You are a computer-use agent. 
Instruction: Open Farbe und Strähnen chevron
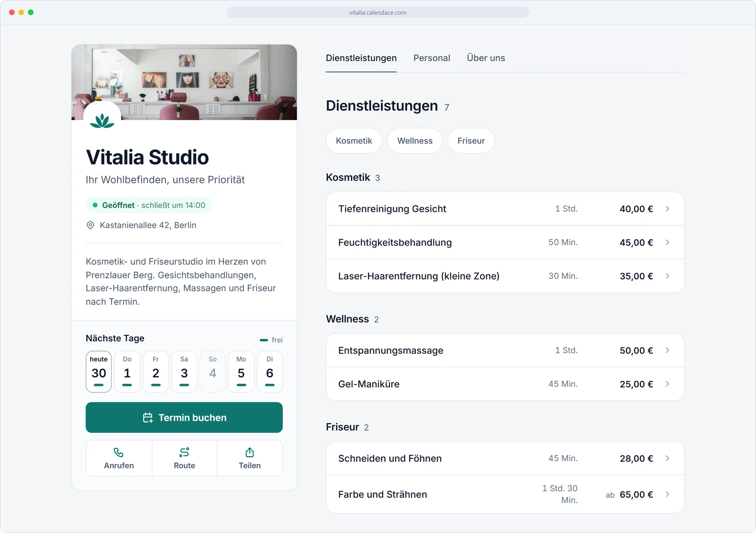click(667, 494)
